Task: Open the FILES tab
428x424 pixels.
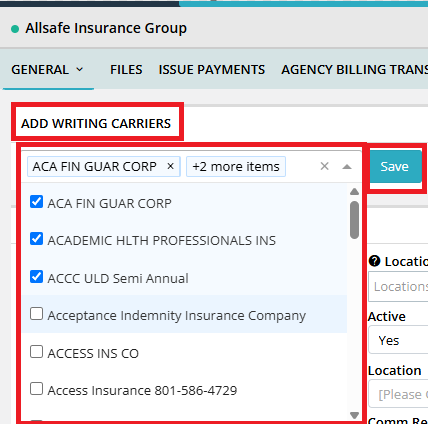Action: click(126, 70)
